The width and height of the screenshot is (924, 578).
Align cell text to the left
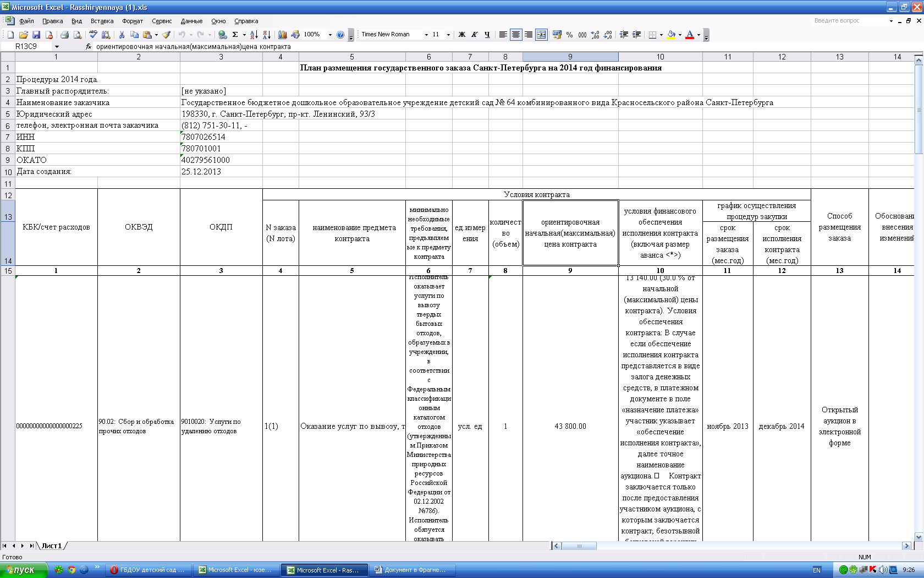[x=503, y=35]
